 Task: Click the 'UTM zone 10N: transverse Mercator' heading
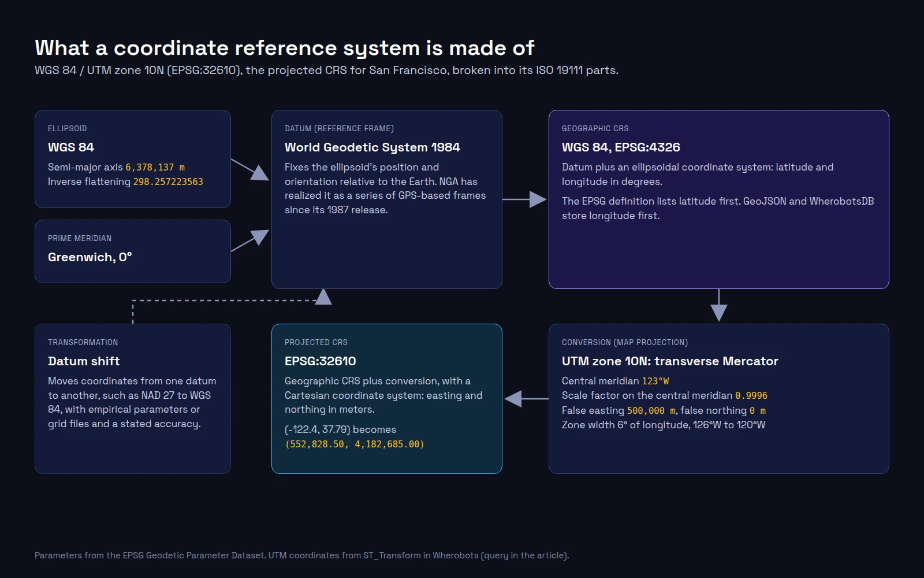click(x=670, y=361)
